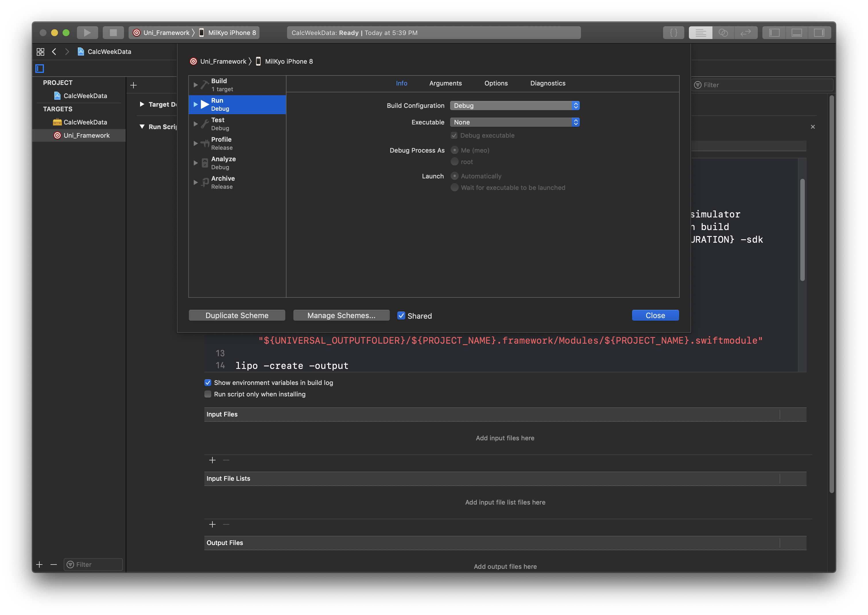This screenshot has height=615, width=868.
Task: Click the Run (play) toolbar button
Action: coord(87,33)
